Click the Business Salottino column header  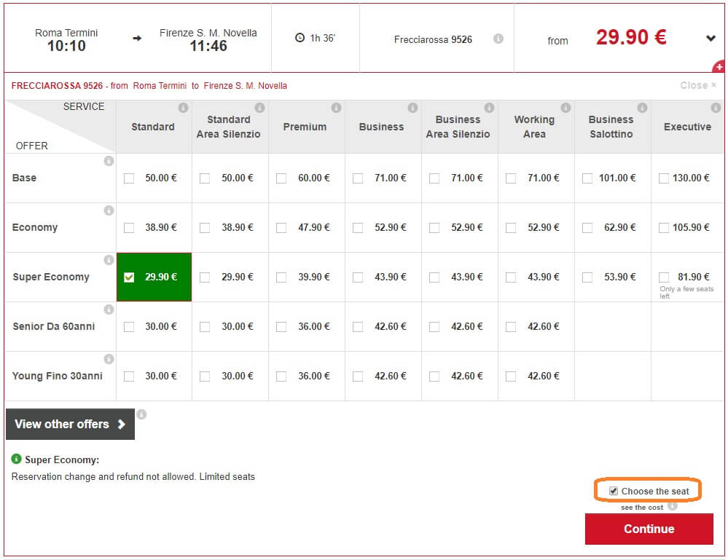[x=611, y=127]
